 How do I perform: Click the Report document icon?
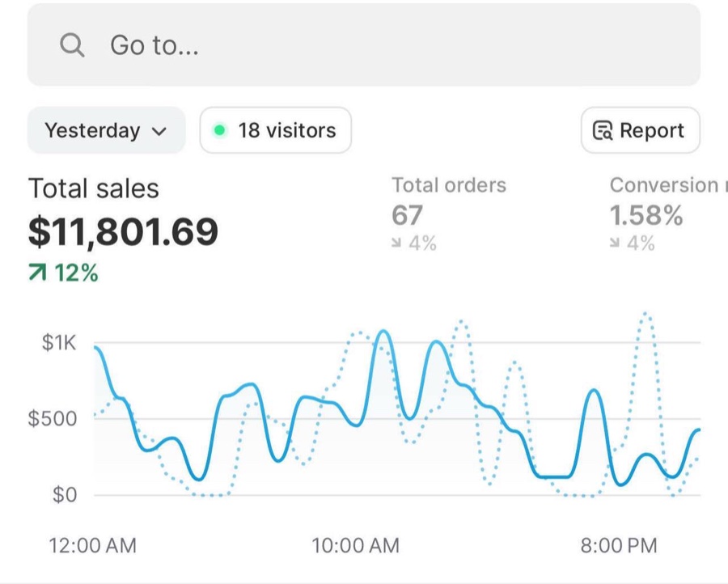point(603,130)
